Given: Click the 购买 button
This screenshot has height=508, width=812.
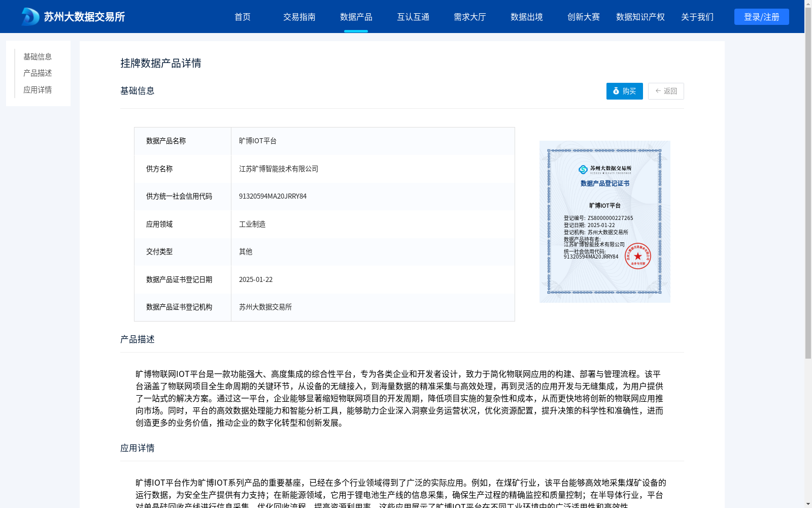Looking at the screenshot, I should click(x=625, y=91).
